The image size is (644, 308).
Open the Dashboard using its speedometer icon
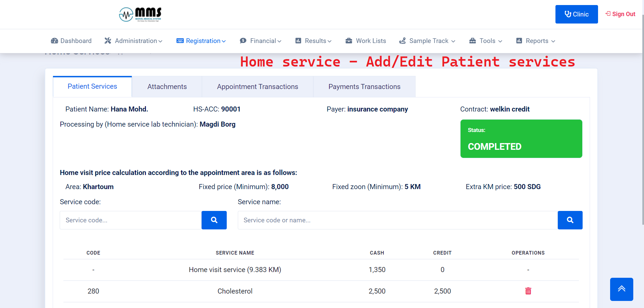(54, 41)
